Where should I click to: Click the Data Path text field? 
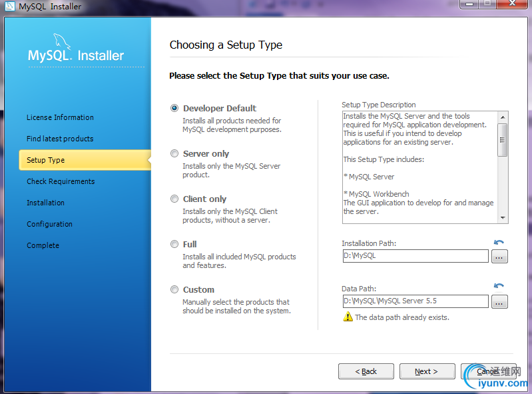(415, 301)
